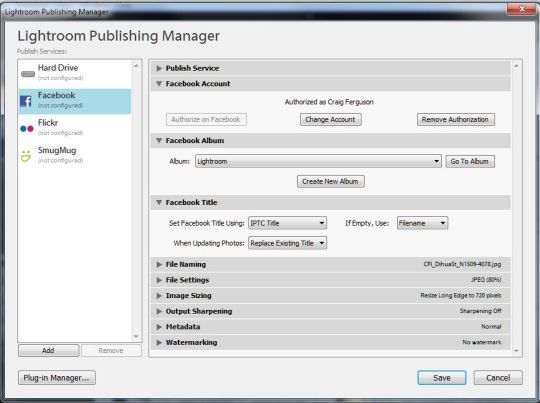The width and height of the screenshot is (540, 403).
Task: Open the If Empty Use Filename dropdown
Action: click(422, 223)
